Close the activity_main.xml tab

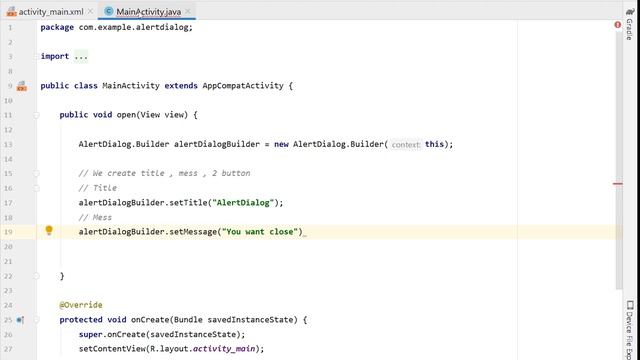tap(90, 11)
